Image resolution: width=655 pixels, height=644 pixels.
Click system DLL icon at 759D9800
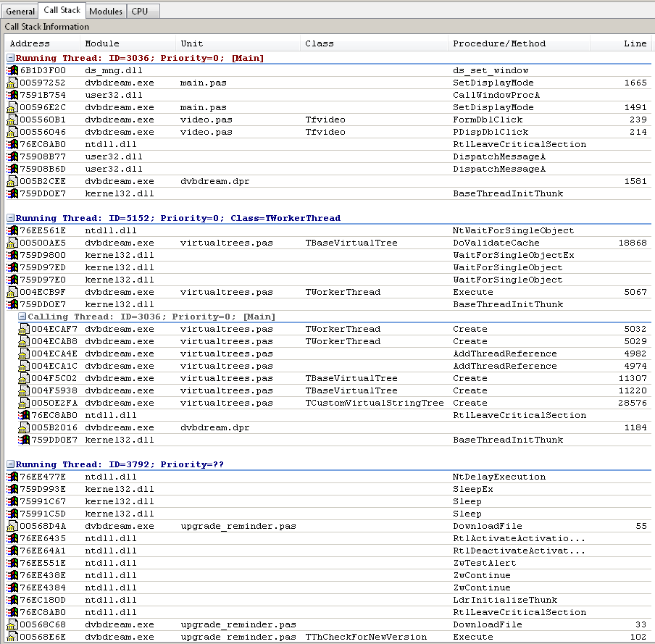coord(12,255)
